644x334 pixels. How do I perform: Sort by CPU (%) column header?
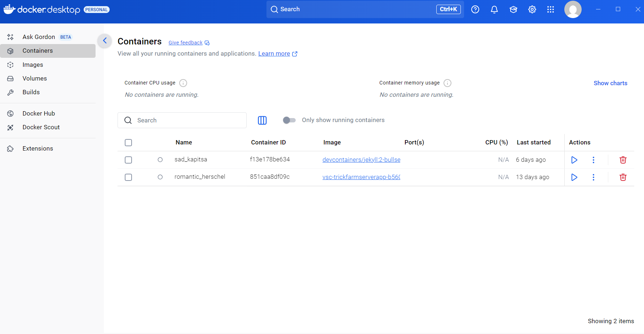coord(497,142)
